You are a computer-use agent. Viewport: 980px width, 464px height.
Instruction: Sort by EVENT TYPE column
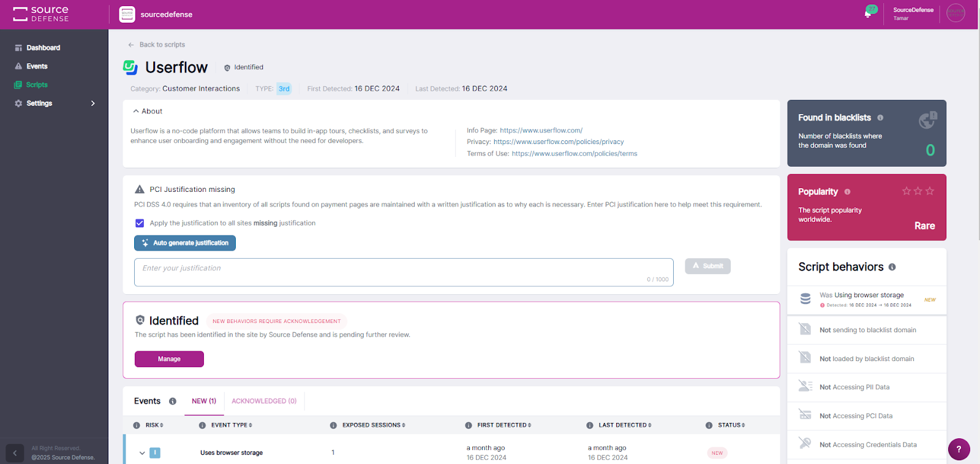click(x=251, y=425)
